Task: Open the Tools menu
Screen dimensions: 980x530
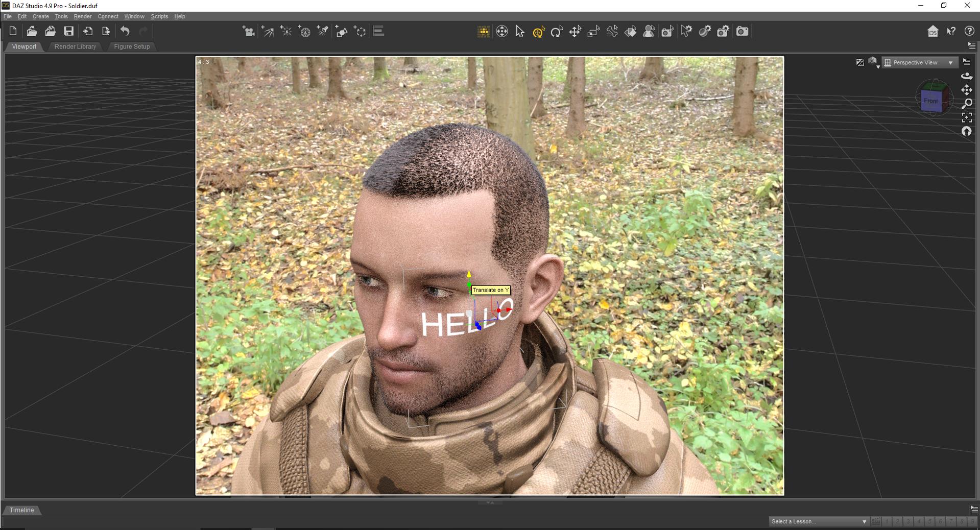Action: 61,16
